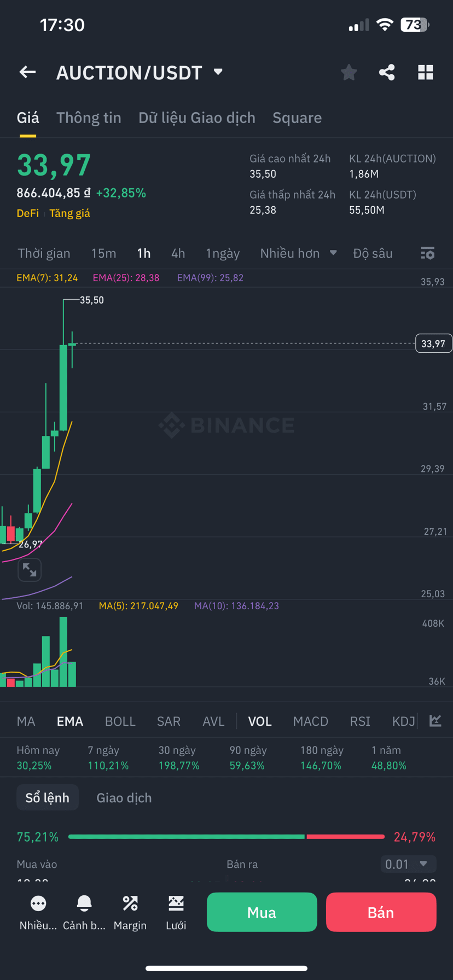Tap the EMA(7): 31,24 legend
The image size is (453, 980).
click(x=47, y=278)
